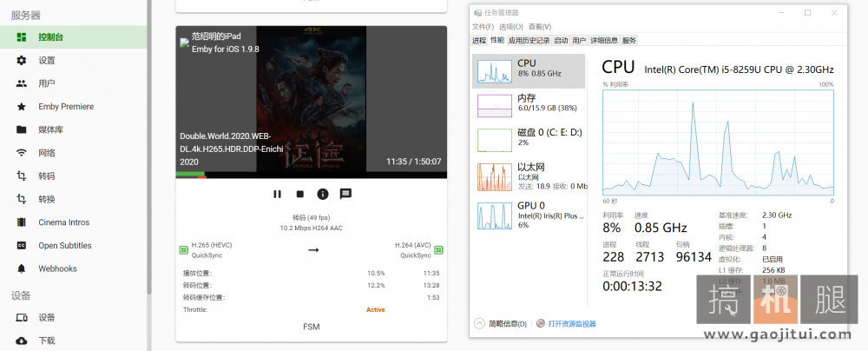868x351 pixels.
Task: Open the Open Subtitles caption icon
Action: 22,246
